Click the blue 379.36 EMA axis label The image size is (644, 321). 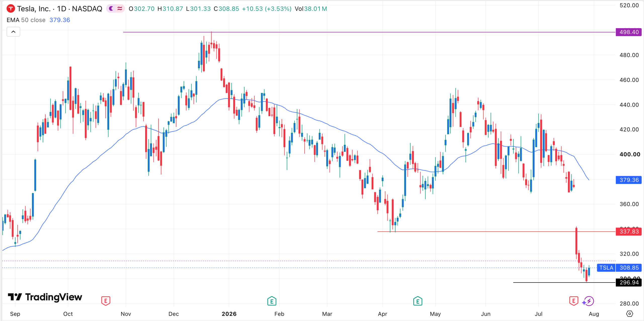[x=629, y=180]
